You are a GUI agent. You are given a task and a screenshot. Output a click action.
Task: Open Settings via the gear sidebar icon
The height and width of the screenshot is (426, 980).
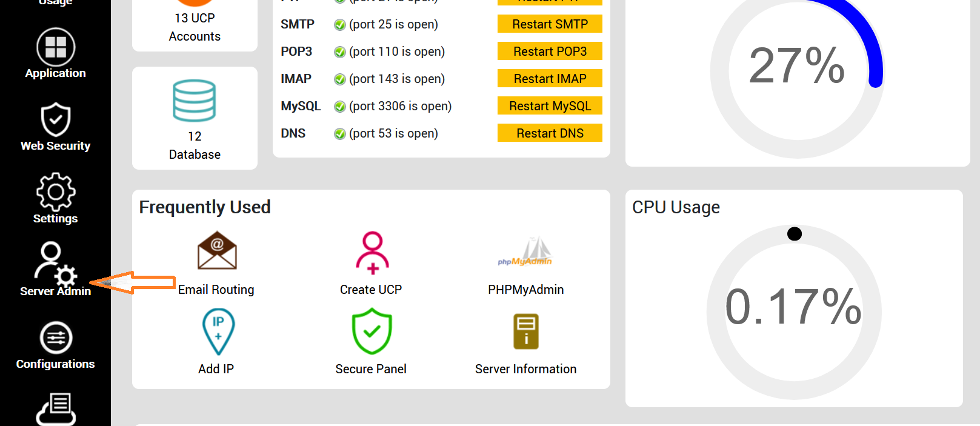[x=55, y=199]
